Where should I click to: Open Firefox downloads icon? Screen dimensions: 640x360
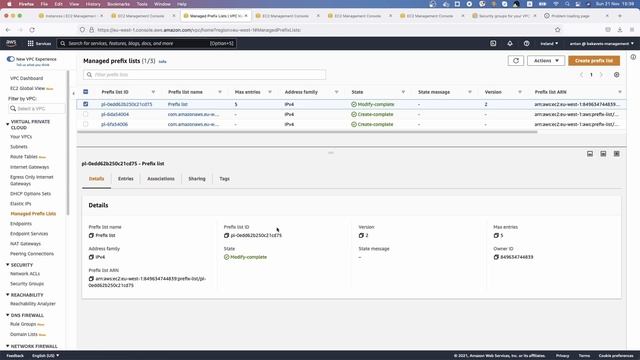click(x=620, y=30)
